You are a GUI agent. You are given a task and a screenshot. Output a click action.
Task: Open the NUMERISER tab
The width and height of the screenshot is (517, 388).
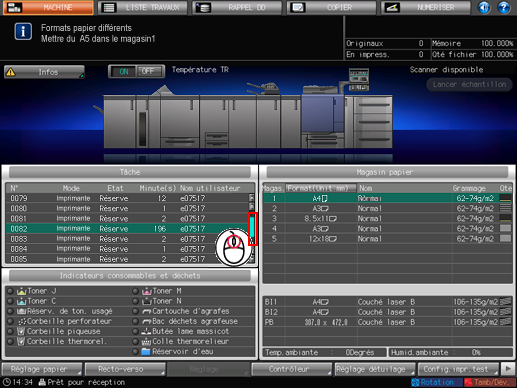coord(426,7)
